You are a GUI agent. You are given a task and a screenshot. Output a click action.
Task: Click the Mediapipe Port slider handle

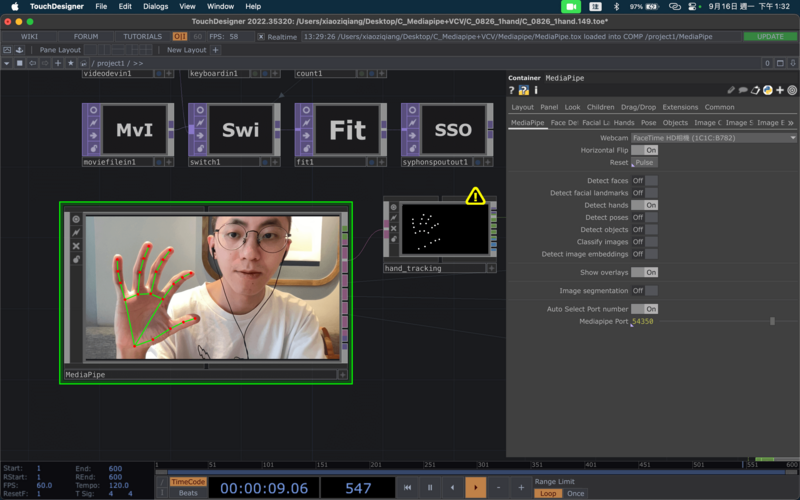pyautogui.click(x=771, y=322)
